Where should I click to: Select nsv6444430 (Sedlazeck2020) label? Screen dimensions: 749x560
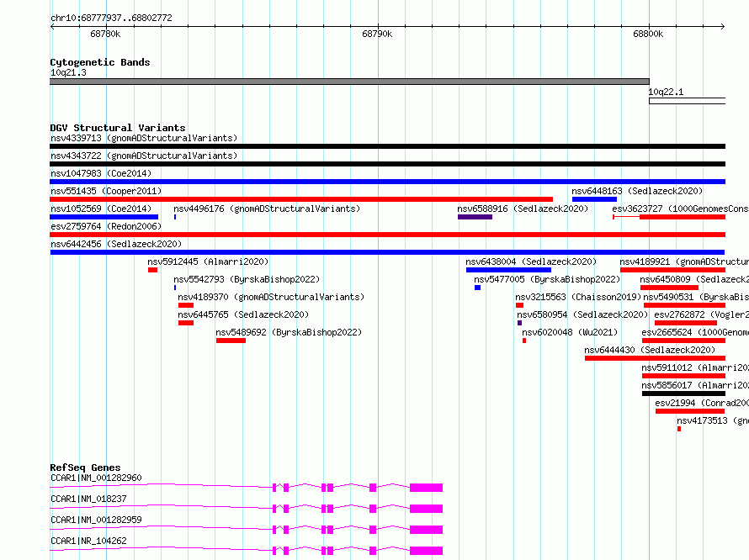(650, 350)
